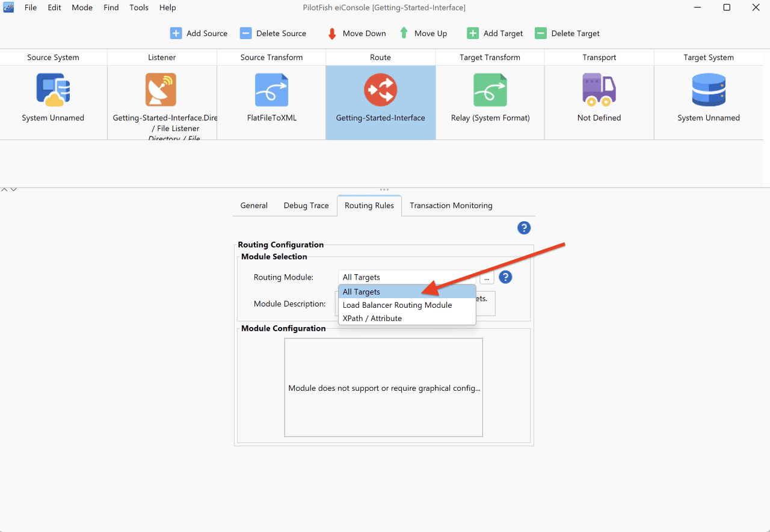Select the FlatFileToXML source transform icon
The height and width of the screenshot is (532, 770).
271,90
